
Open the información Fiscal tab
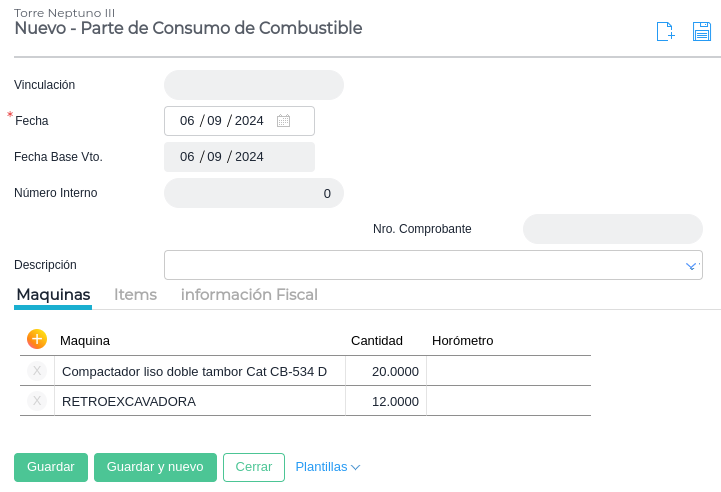click(x=249, y=295)
